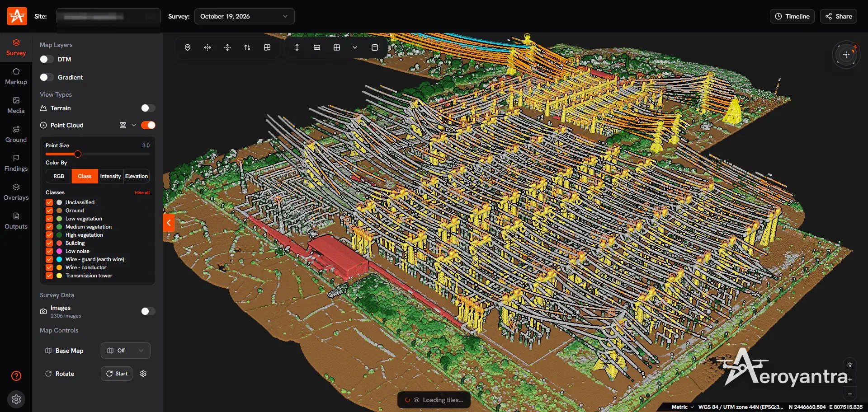The width and height of the screenshot is (868, 412).
Task: Click the cylinder volume tool icon
Action: (375, 47)
